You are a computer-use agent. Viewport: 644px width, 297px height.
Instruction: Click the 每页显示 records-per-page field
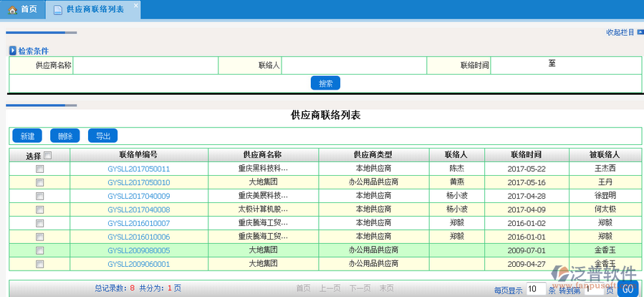[535, 289]
